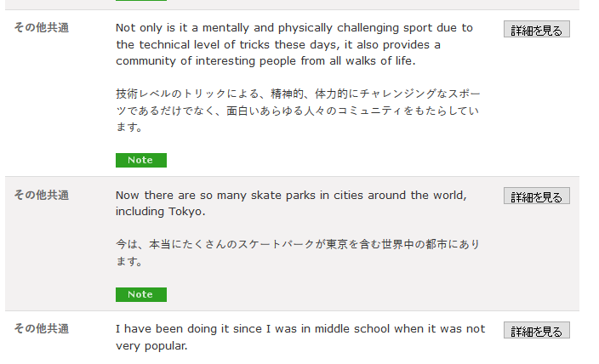
Task: Select the その他共通 label beside the middle school entry
Action: coord(41,329)
